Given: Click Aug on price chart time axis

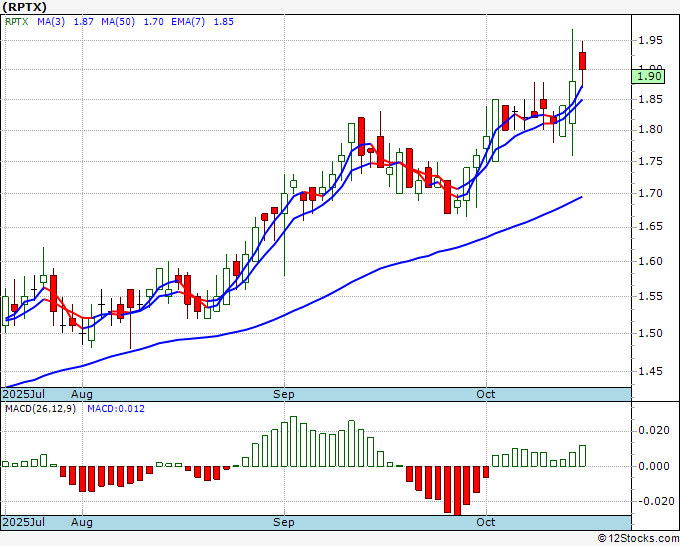Looking at the screenshot, I should pyautogui.click(x=82, y=394).
